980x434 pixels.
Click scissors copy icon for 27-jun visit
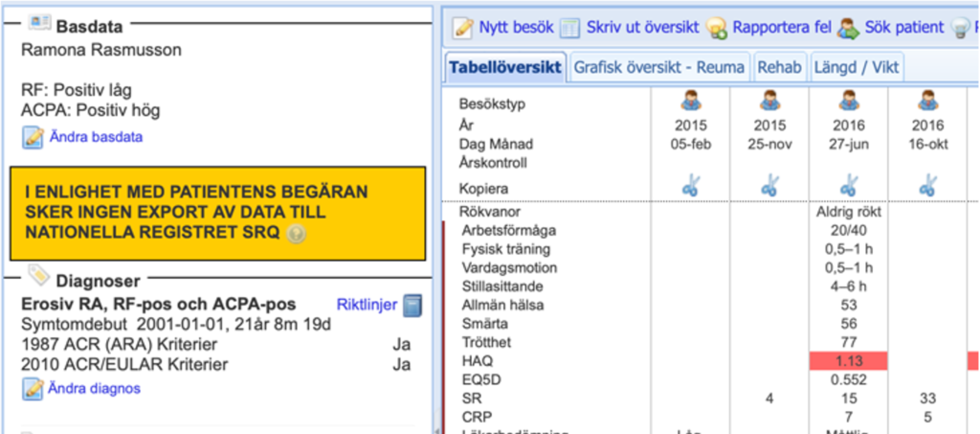(x=848, y=187)
